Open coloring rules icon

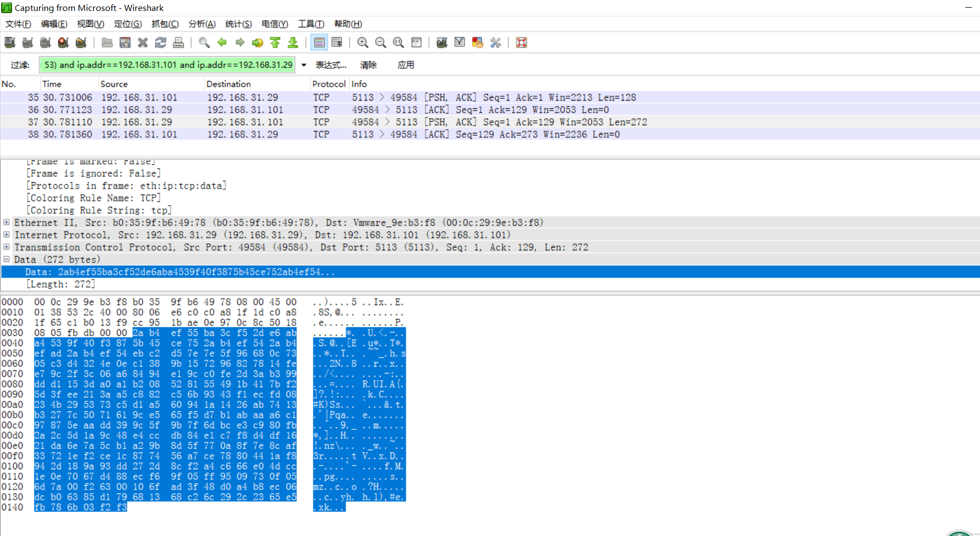pos(477,43)
